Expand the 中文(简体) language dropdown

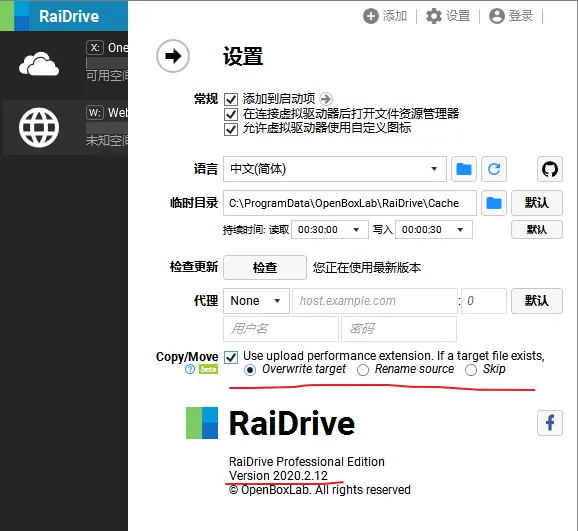tap(335, 169)
